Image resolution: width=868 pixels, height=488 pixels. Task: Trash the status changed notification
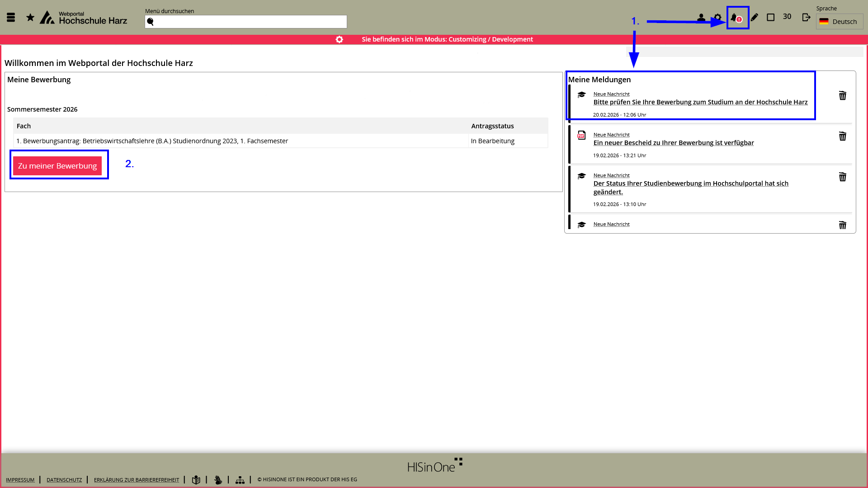[842, 177]
